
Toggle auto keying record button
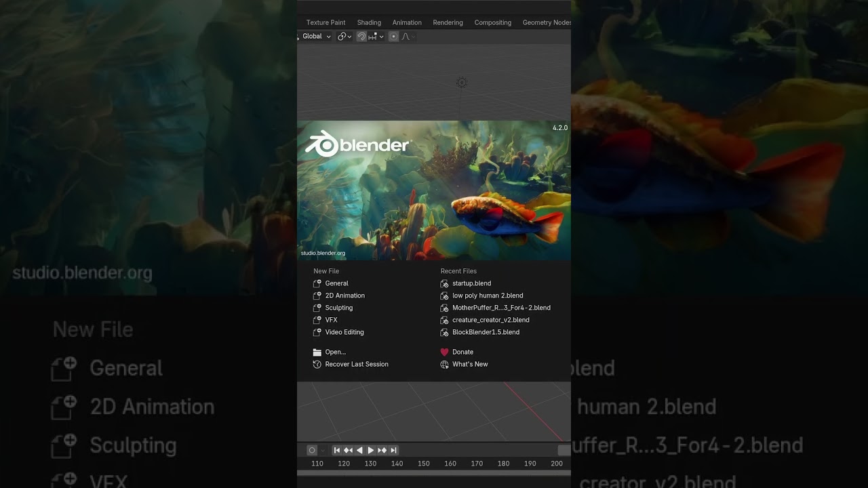coord(312,450)
